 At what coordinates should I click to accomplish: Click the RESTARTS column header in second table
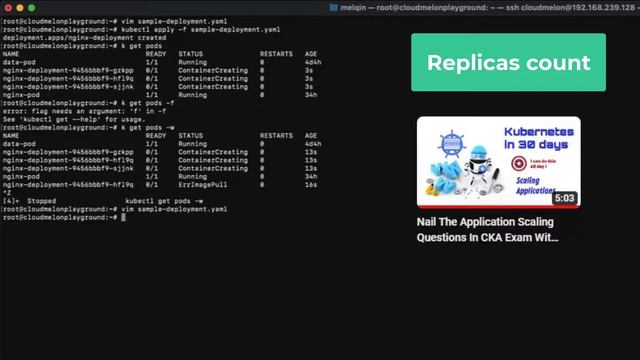pyautogui.click(x=276, y=136)
